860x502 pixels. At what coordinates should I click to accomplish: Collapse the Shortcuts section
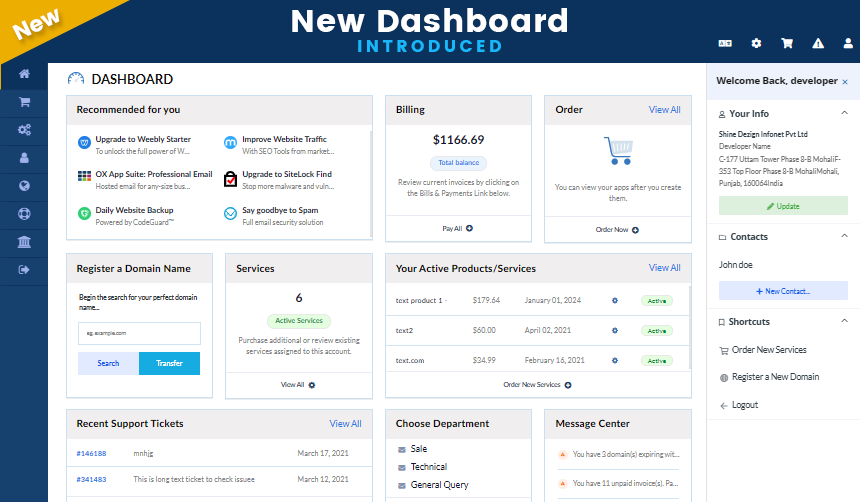[x=845, y=320]
